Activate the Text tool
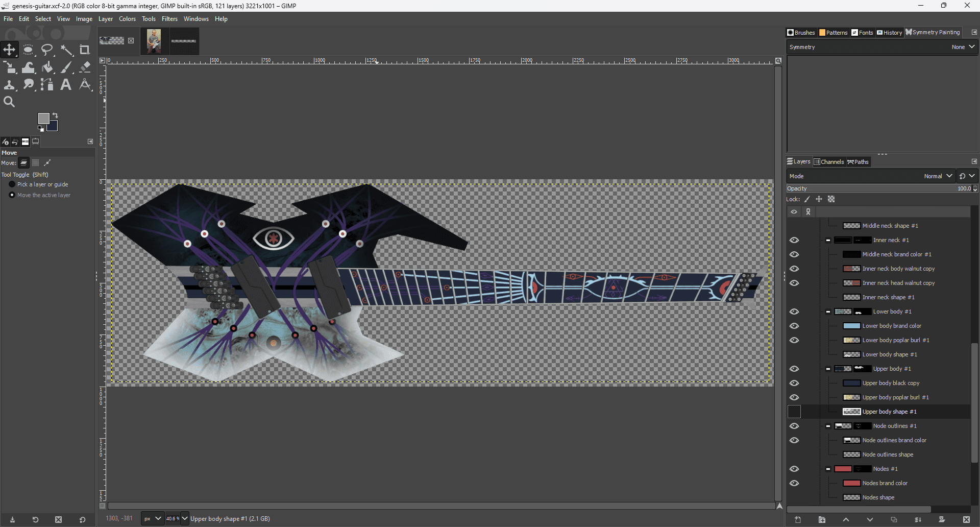Image resolution: width=980 pixels, height=527 pixels. pyautogui.click(x=65, y=85)
